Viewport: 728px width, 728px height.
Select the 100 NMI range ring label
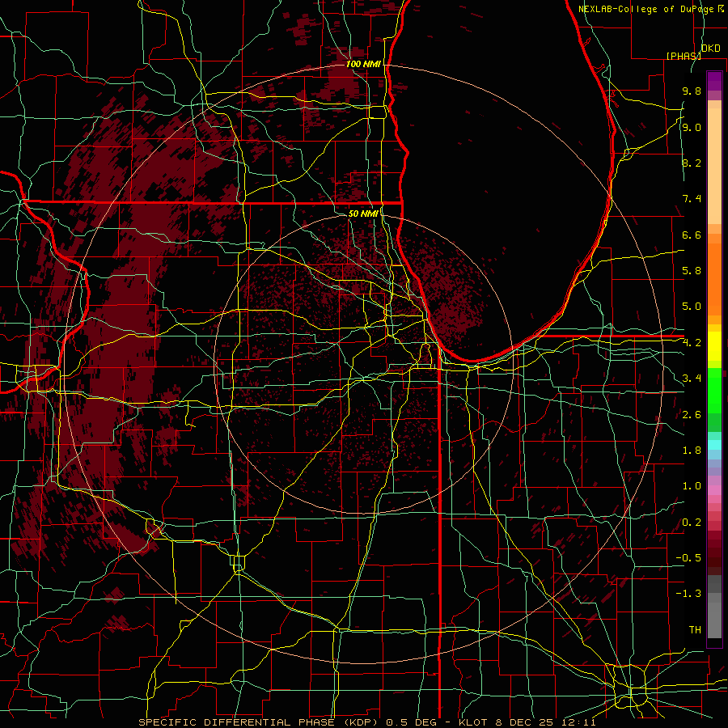click(363, 64)
